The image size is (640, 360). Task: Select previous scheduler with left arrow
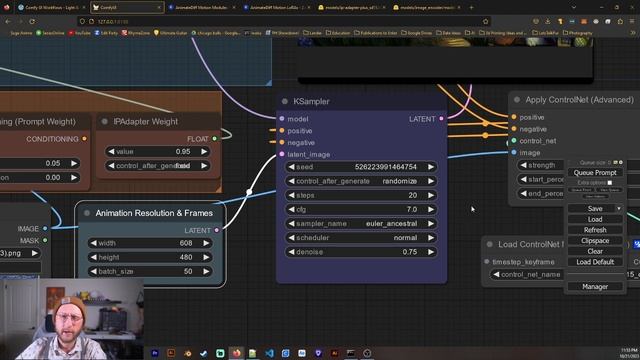click(291, 238)
